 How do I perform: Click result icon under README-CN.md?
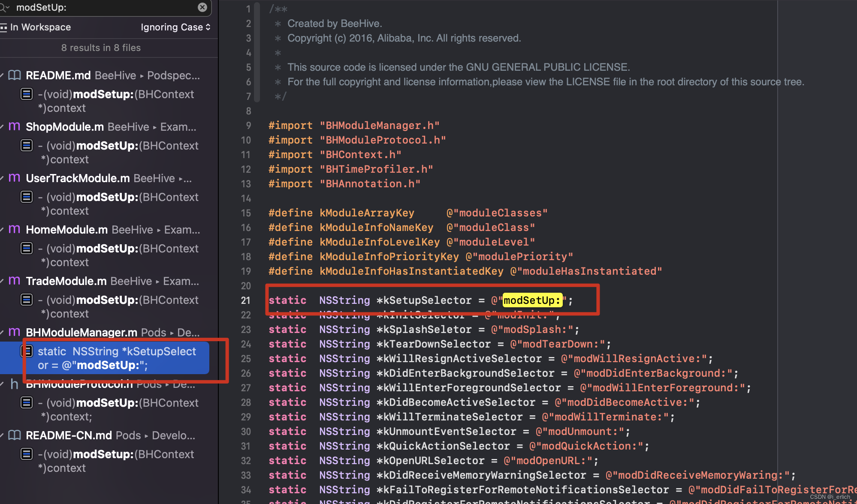click(x=27, y=454)
